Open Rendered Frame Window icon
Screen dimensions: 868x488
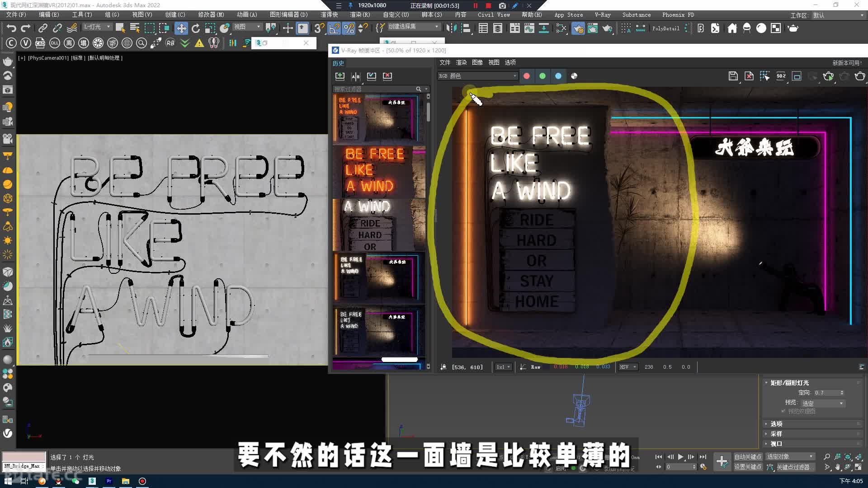pyautogui.click(x=592, y=28)
